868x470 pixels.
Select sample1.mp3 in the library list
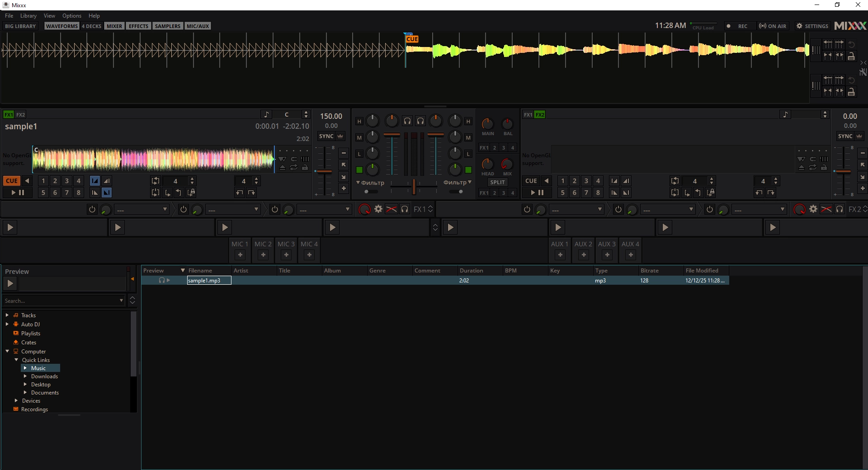pyautogui.click(x=208, y=280)
